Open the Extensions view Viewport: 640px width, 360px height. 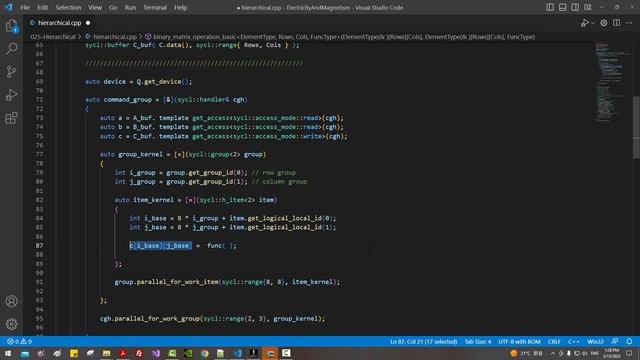point(11,118)
